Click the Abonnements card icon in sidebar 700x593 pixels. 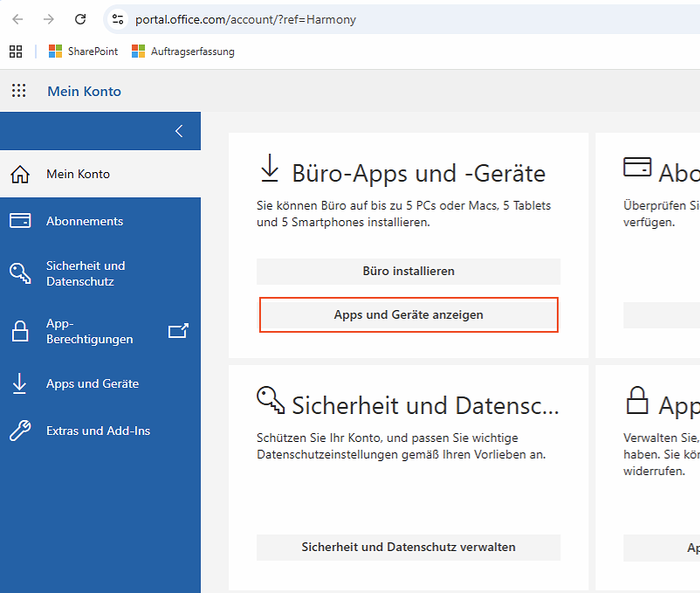[x=19, y=221]
